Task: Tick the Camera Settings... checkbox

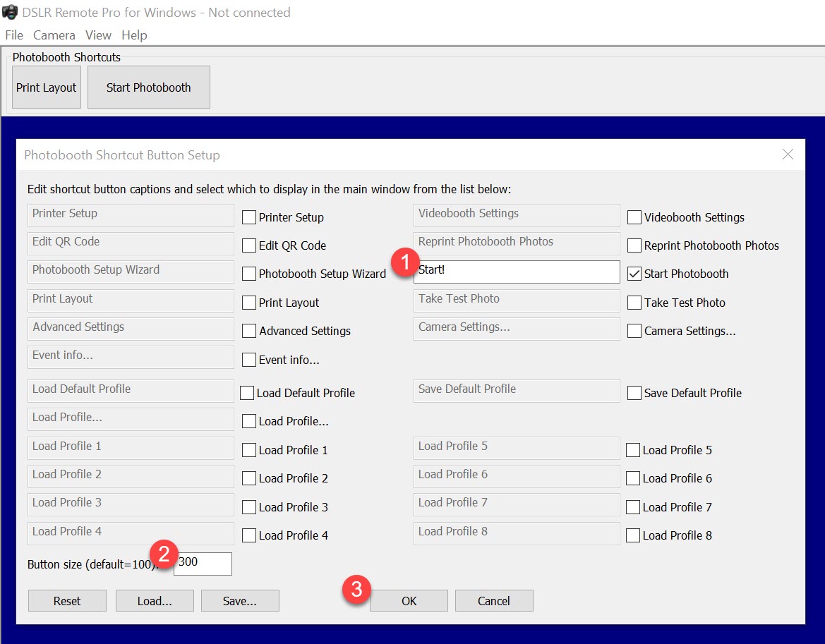Action: point(634,331)
